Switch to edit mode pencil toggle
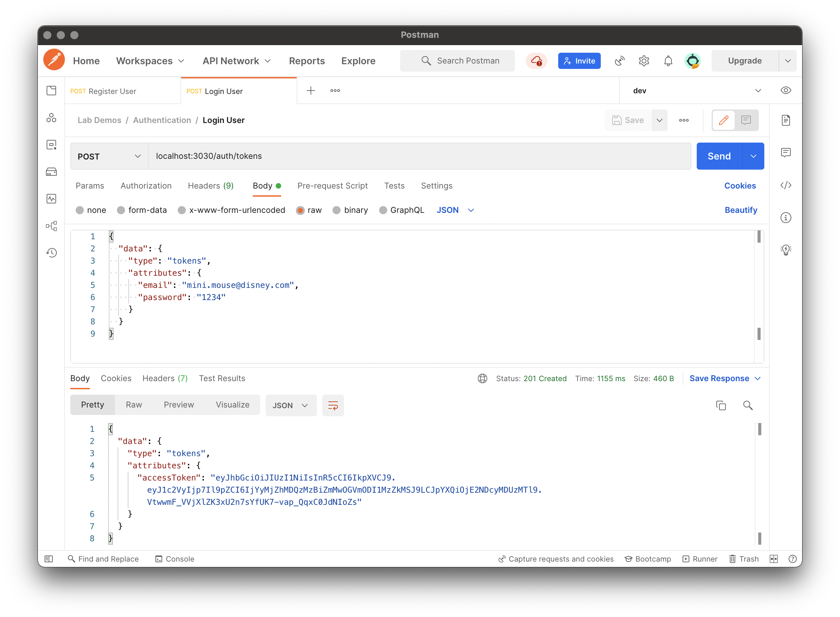 pos(724,120)
